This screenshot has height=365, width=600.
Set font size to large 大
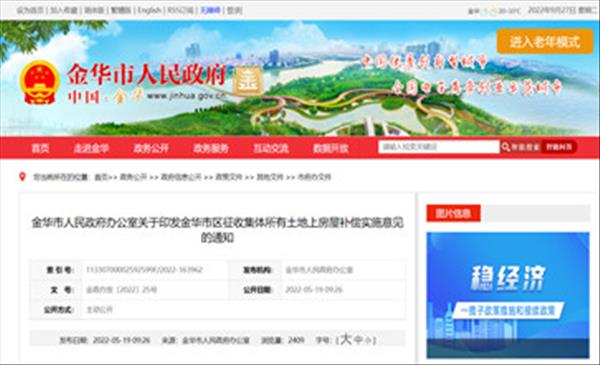(x=346, y=339)
